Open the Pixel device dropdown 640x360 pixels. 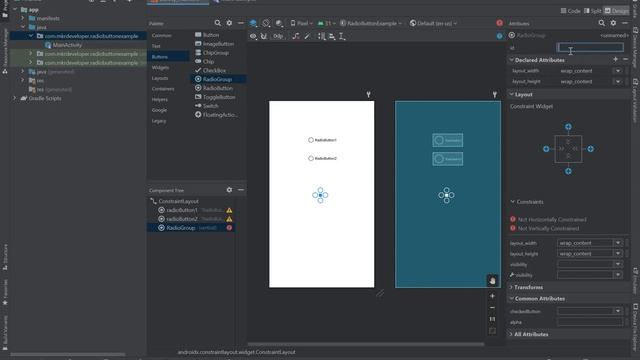[302, 23]
